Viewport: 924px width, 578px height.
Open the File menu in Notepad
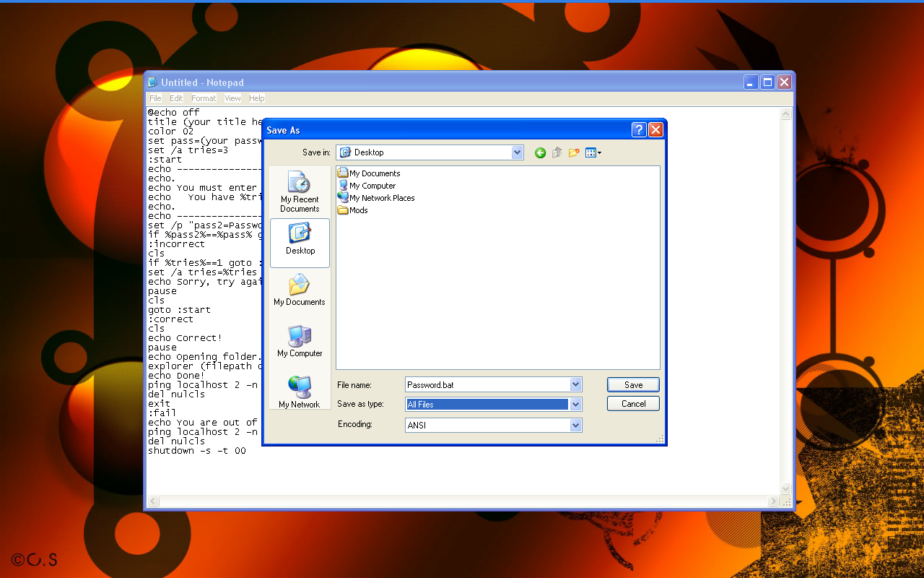[x=155, y=98]
